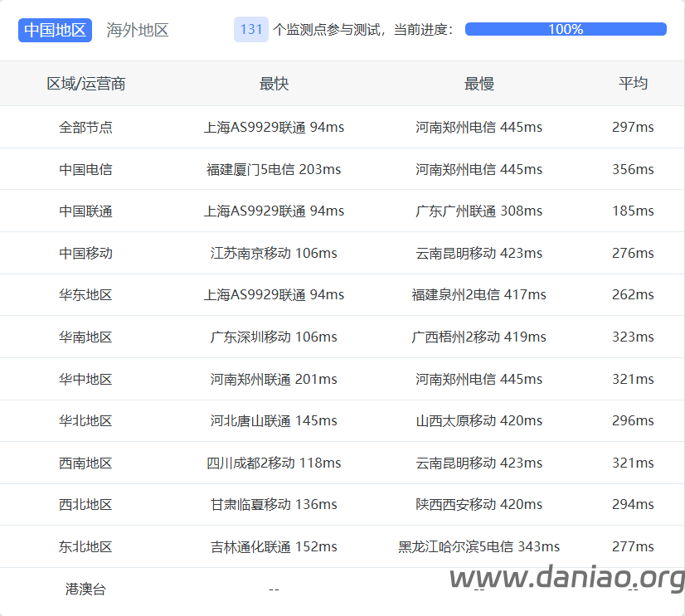Click 福建泉州2电信 417ms cell
The image size is (685, 616).
pos(479,295)
